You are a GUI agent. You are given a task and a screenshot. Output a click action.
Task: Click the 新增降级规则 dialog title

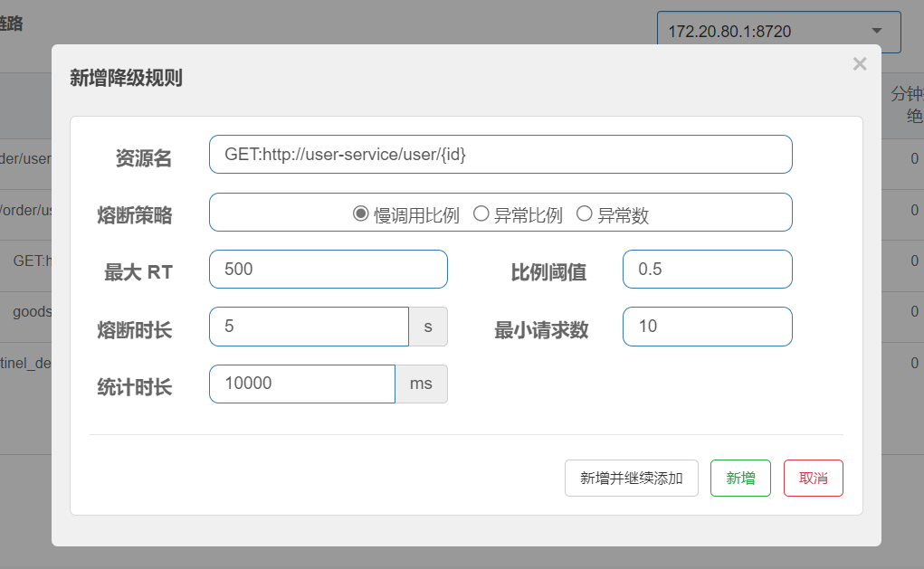point(126,78)
